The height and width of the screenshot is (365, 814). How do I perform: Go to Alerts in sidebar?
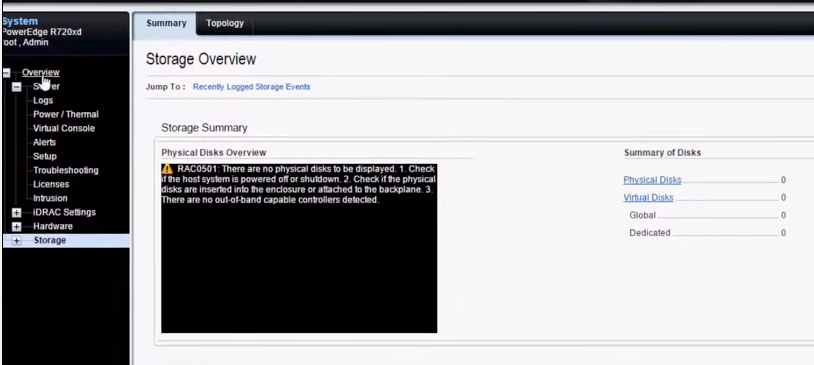pyautogui.click(x=45, y=142)
